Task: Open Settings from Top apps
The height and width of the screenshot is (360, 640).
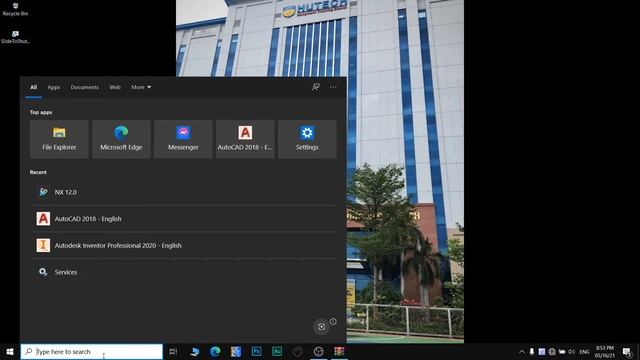Action: (x=307, y=139)
